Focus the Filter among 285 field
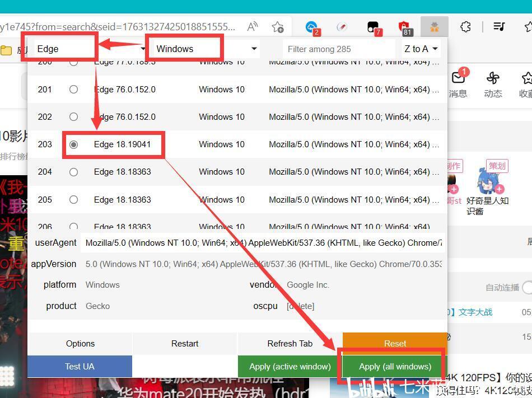This screenshot has width=532, height=398. [339, 49]
